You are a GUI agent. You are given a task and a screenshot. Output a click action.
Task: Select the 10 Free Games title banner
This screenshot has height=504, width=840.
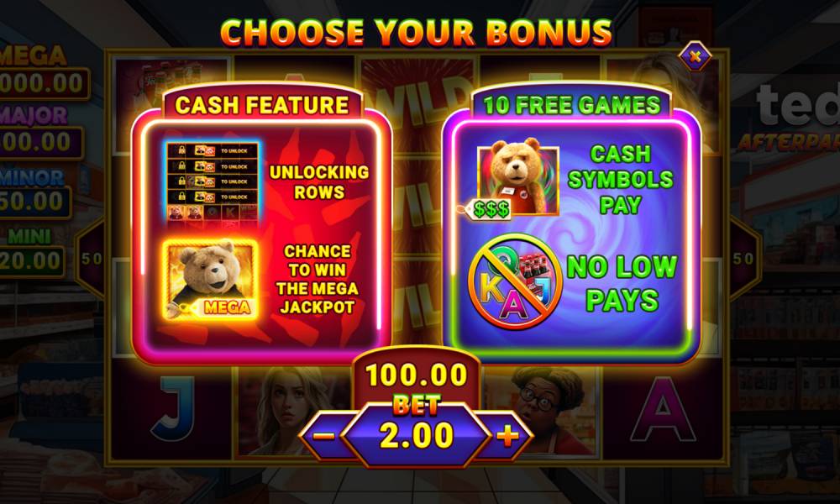[571, 105]
